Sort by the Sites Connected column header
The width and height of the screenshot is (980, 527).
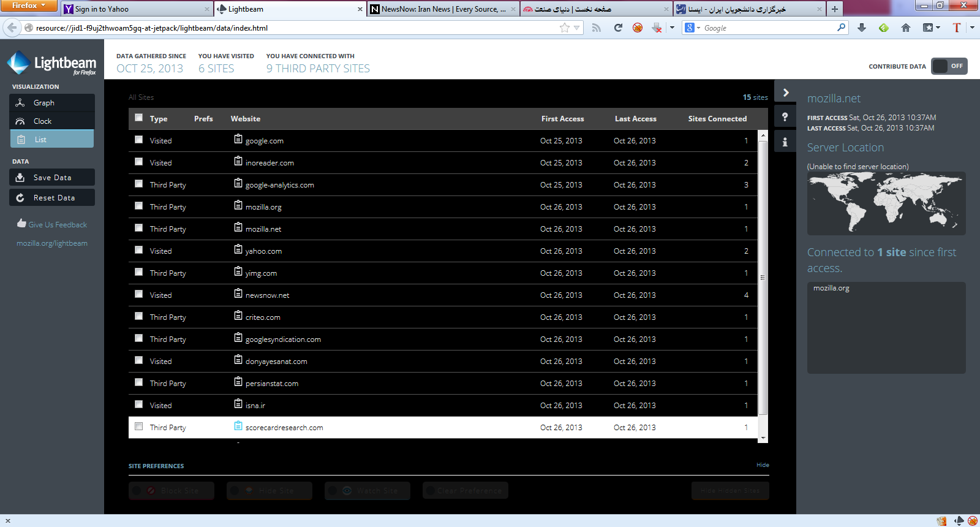point(717,119)
